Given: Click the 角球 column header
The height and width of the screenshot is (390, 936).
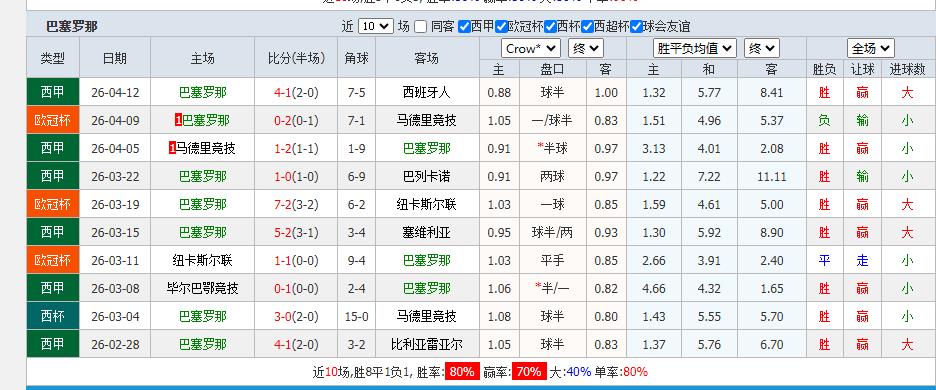Looking at the screenshot, I should pyautogui.click(x=356, y=58).
